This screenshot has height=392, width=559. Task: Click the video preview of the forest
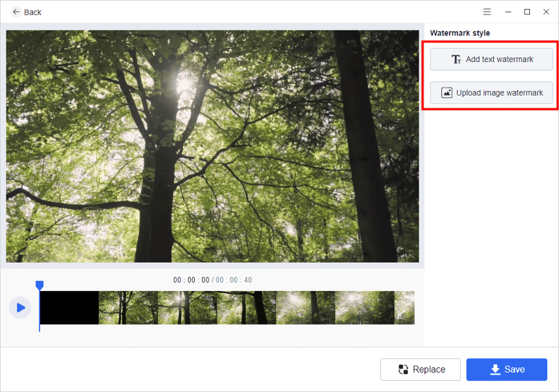pyautogui.click(x=212, y=145)
